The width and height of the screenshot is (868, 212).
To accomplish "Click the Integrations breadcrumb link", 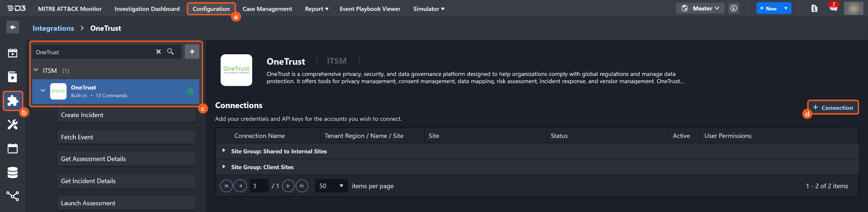I will coord(53,28).
